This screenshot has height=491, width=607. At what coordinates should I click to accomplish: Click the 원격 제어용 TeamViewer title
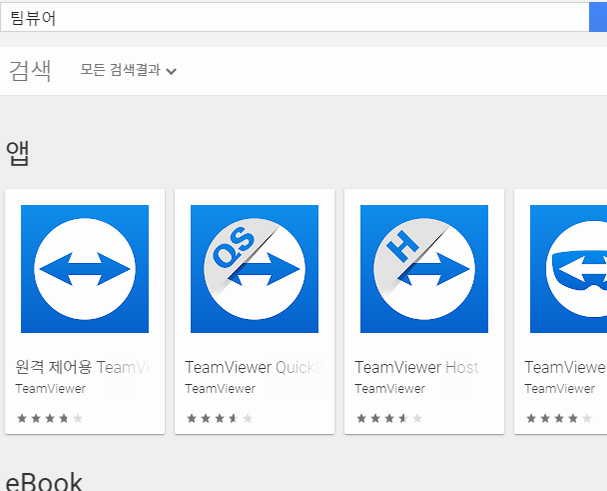pos(82,367)
